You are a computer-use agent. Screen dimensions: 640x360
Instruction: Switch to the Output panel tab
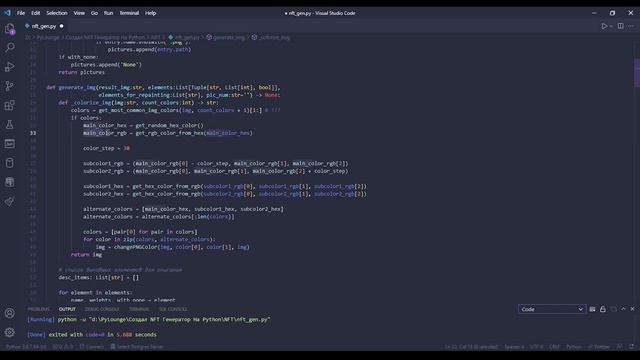click(67, 309)
